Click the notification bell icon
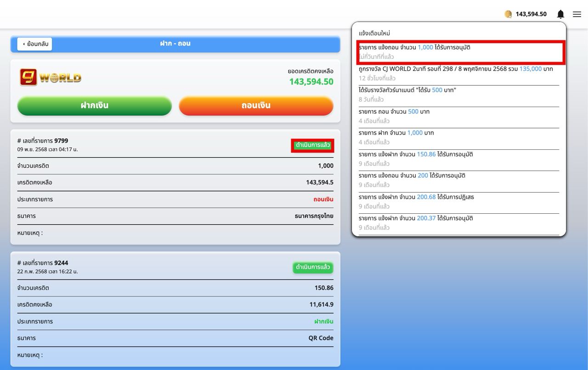Image resolution: width=588 pixels, height=370 pixels. tap(560, 14)
